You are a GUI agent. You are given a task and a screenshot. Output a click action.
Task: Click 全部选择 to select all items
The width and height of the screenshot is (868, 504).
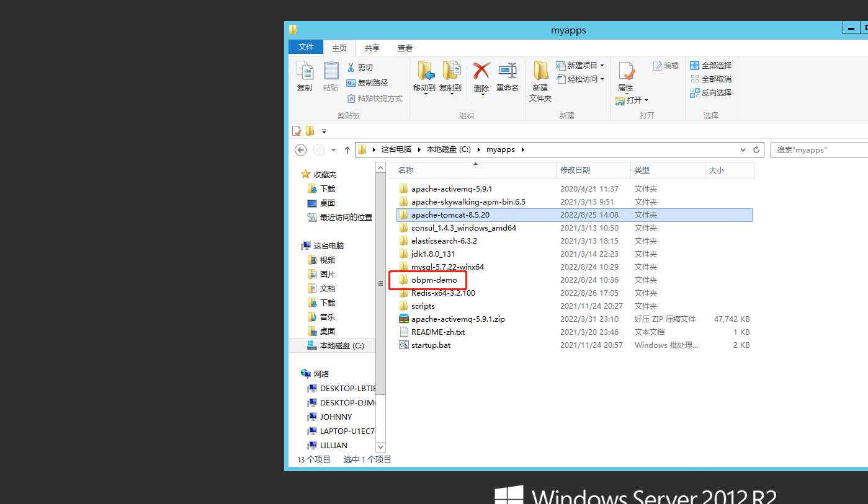pyautogui.click(x=711, y=65)
